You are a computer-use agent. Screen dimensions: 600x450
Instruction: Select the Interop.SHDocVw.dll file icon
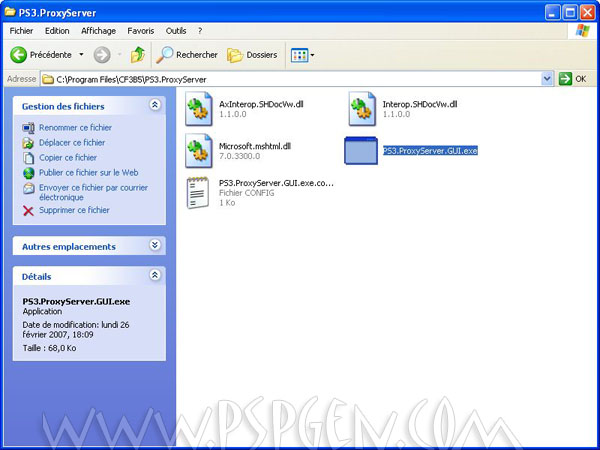(x=362, y=109)
